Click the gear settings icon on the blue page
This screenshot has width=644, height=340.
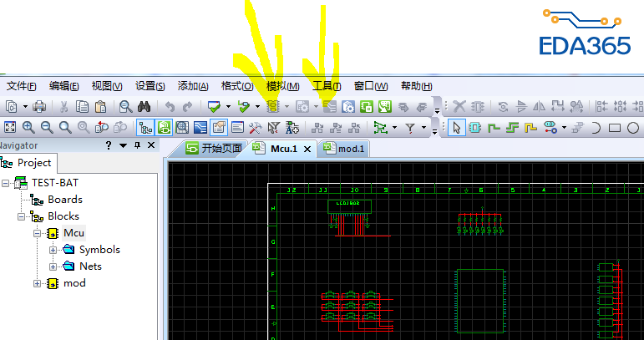pos(347,107)
